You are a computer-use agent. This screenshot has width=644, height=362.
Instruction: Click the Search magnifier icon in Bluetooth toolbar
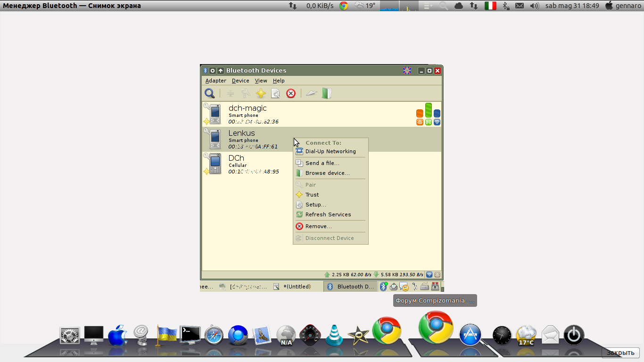point(209,93)
